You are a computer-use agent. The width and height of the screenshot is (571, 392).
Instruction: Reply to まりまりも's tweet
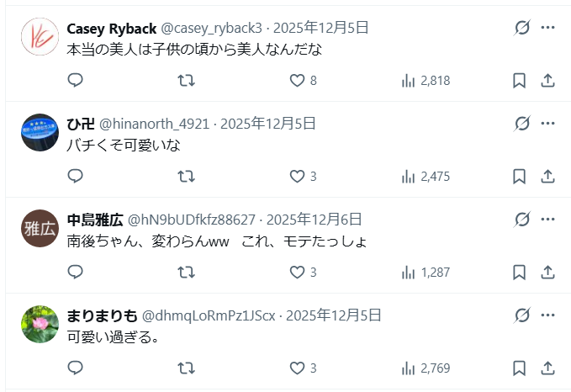pyautogui.click(x=75, y=368)
